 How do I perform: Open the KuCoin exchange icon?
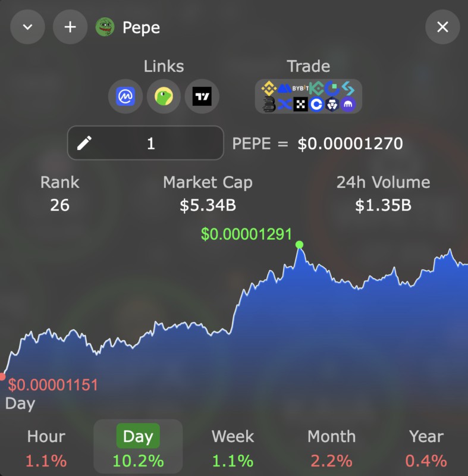pos(316,88)
